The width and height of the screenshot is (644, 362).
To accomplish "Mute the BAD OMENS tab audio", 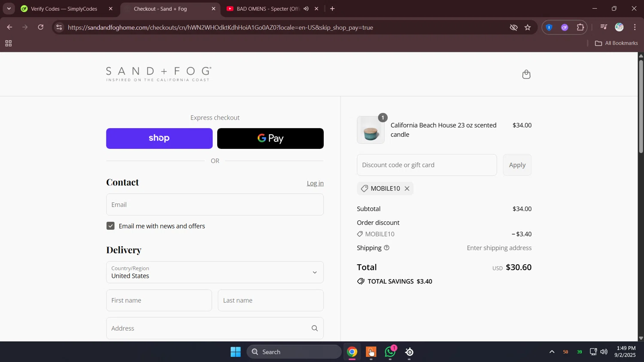I will [x=306, y=9].
